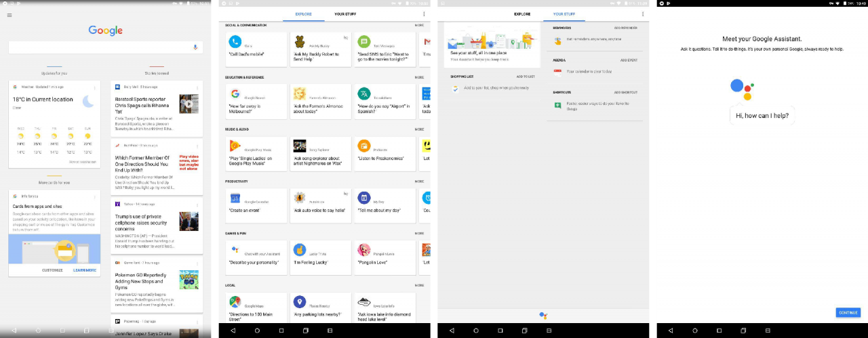Viewport: 868px width, 338px height.
Task: Click MORE beside Productivity
Action: (419, 182)
